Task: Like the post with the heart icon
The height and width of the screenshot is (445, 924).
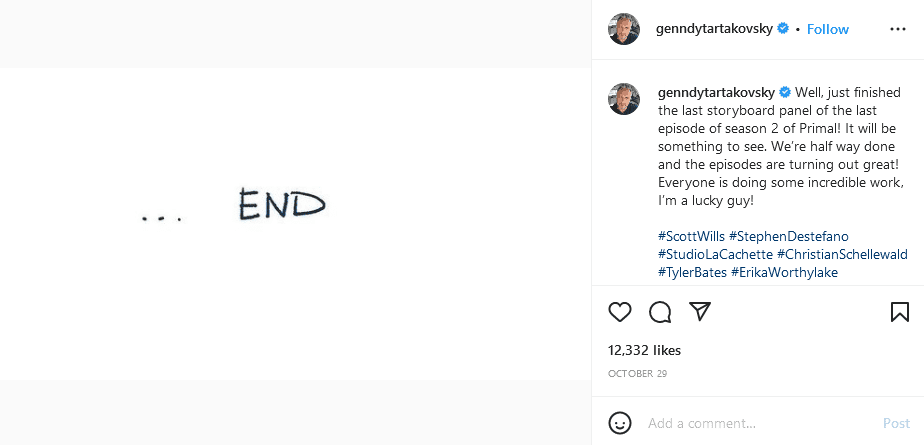Action: (x=620, y=312)
